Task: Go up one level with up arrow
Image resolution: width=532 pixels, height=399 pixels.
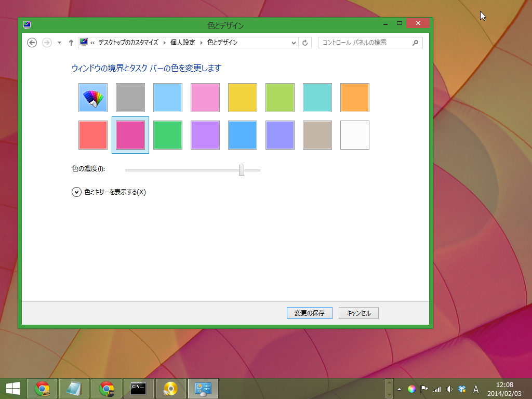Action: (71, 43)
